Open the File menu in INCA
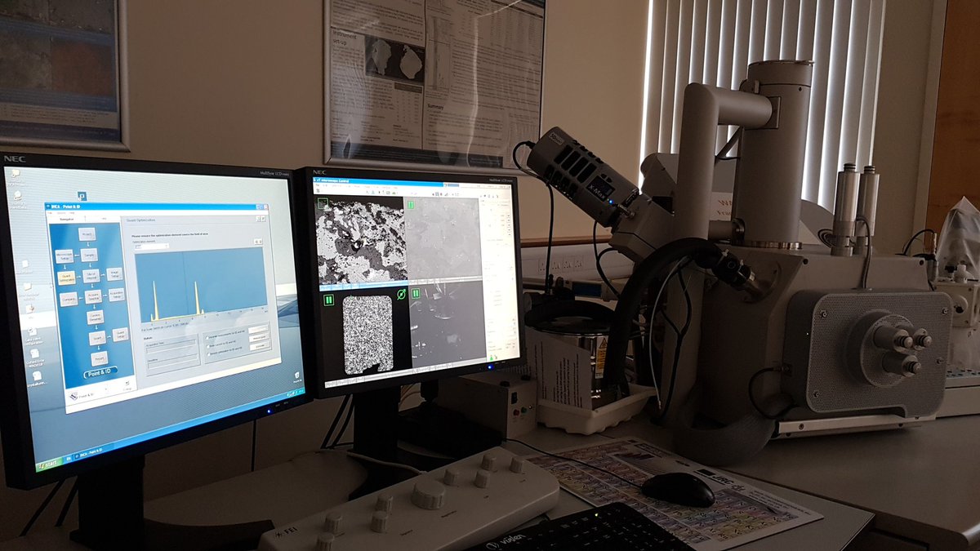 click(x=49, y=212)
